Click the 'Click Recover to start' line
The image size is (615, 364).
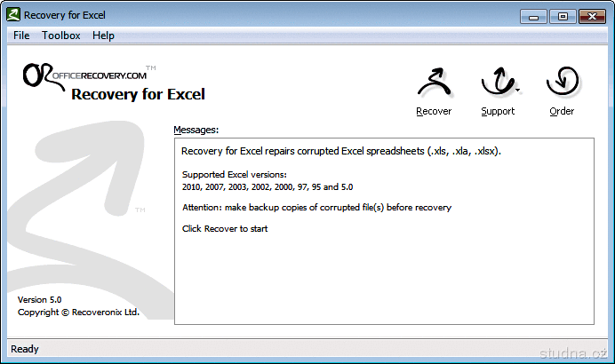tap(225, 228)
